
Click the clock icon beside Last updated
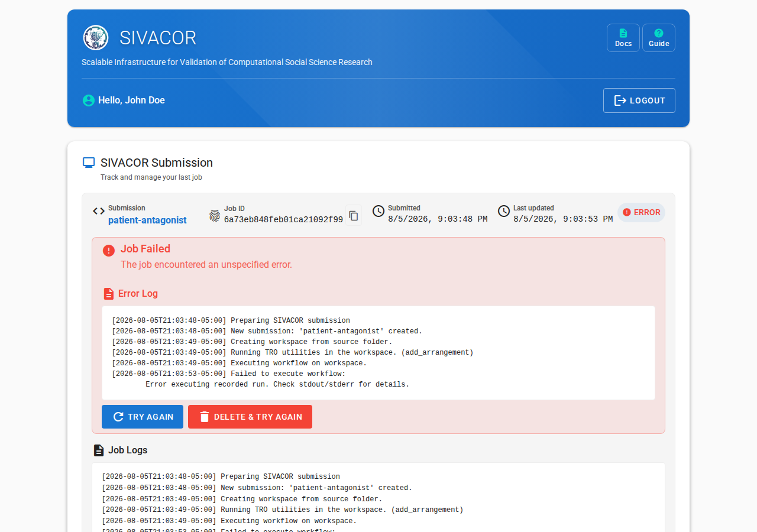(x=504, y=211)
